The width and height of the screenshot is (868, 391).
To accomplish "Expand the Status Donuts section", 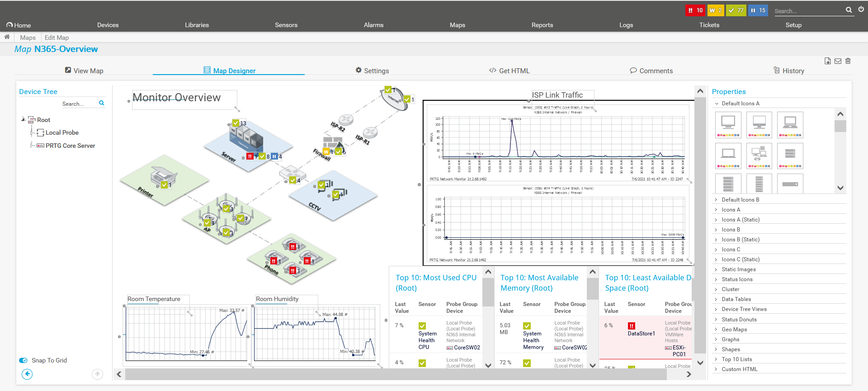I will (717, 320).
